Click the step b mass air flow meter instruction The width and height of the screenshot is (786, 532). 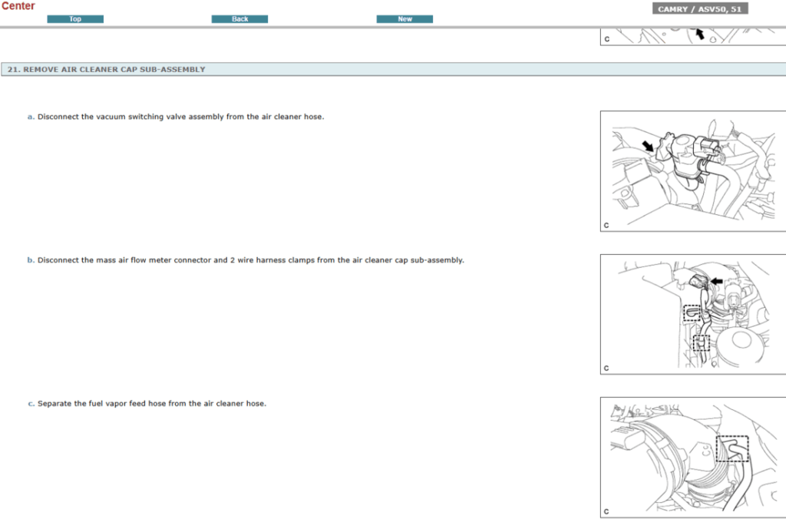[250, 260]
